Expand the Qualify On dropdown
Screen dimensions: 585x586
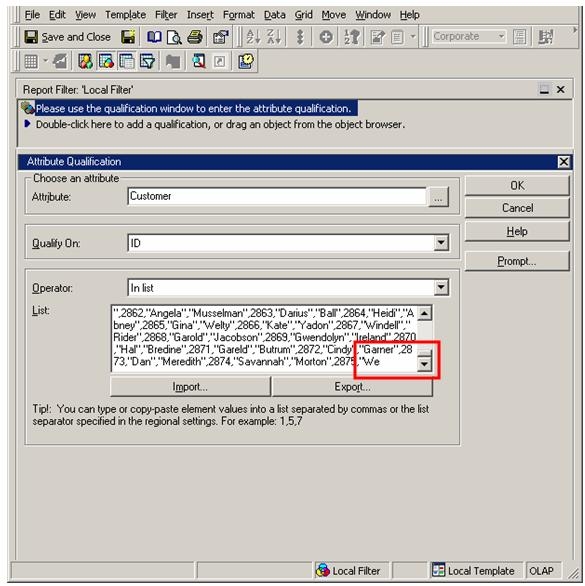(x=441, y=243)
